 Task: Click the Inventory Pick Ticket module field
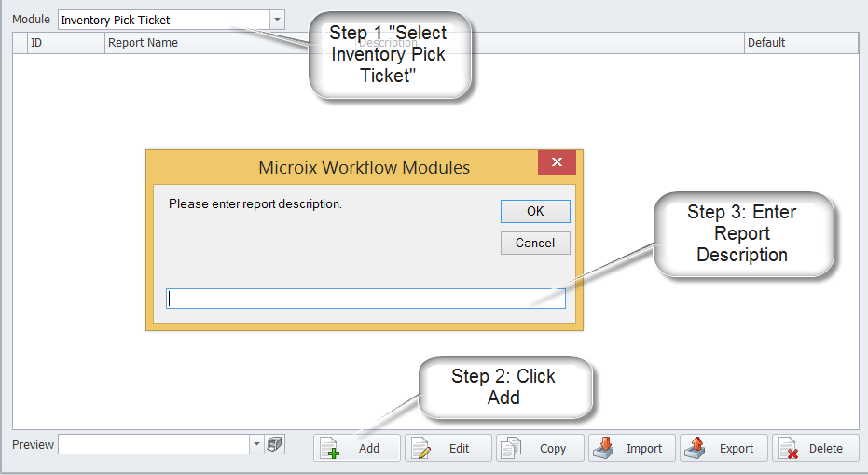(x=163, y=20)
